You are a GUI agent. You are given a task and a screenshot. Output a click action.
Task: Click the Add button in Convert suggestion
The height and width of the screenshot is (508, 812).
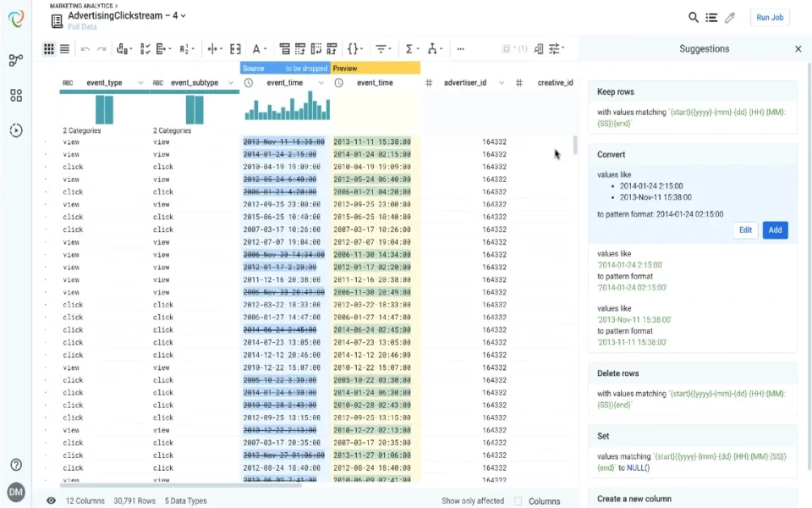point(775,230)
